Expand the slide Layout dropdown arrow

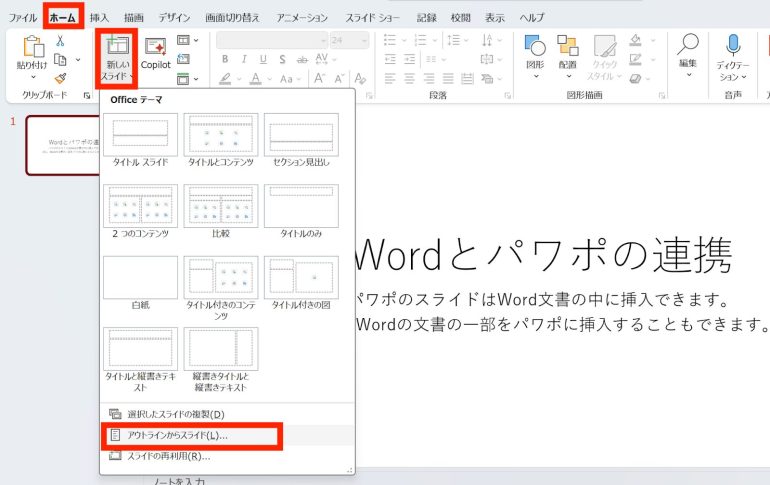(195, 40)
